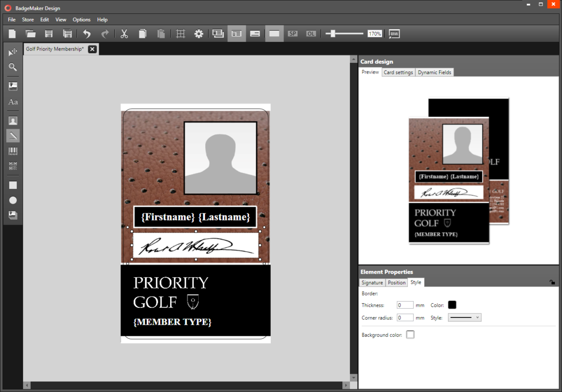Viewport: 562px width, 392px height.
Task: Select the Signature tool in the left toolbar
Action: pyautogui.click(x=13, y=136)
